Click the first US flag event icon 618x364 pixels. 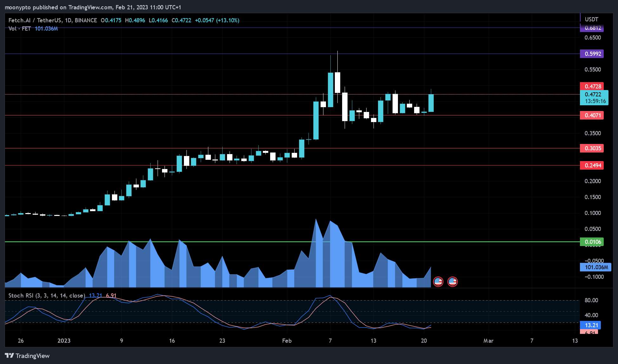coord(438,282)
